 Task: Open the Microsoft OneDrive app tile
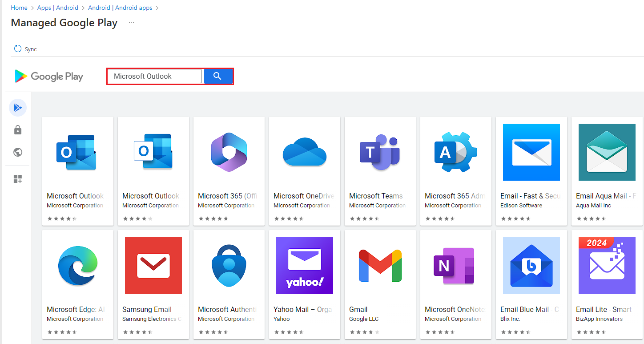coord(304,153)
